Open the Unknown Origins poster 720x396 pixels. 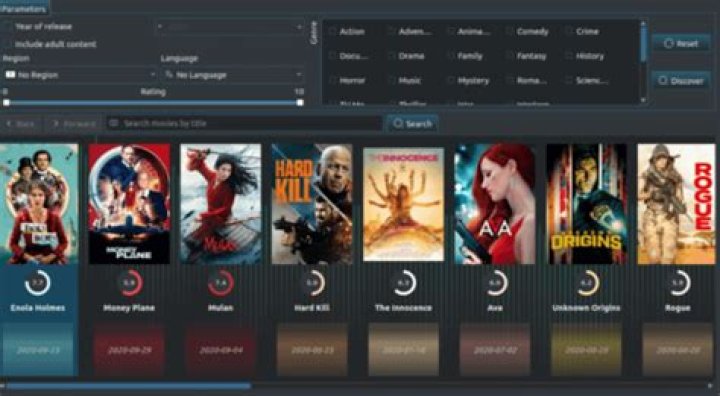[586, 204]
